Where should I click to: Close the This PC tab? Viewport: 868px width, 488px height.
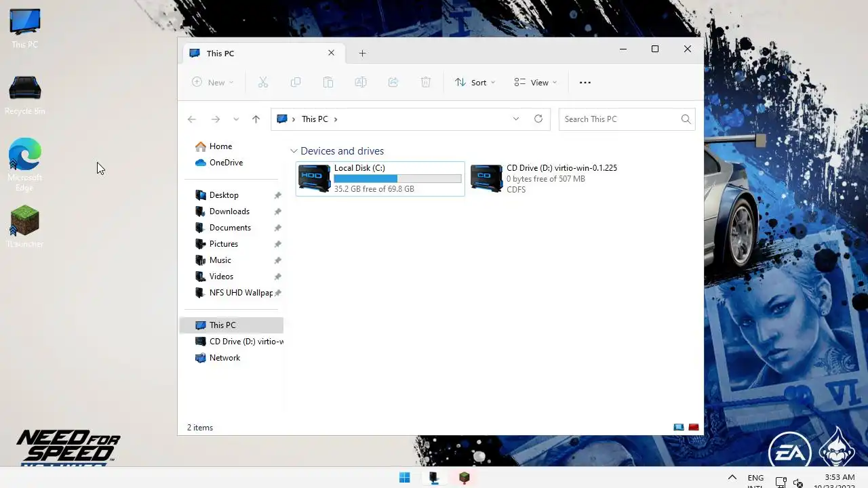coord(332,53)
